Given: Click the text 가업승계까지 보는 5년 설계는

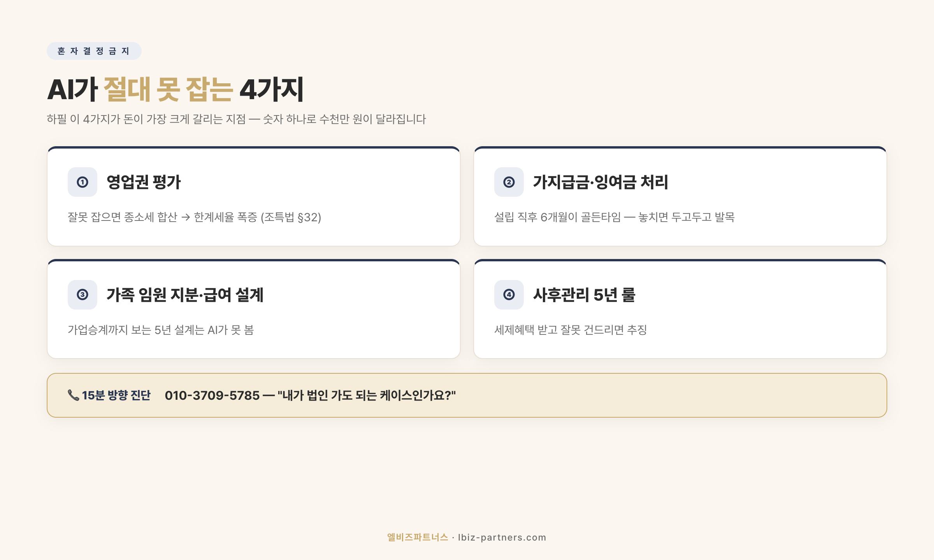Looking at the screenshot, I should pyautogui.click(x=136, y=330).
